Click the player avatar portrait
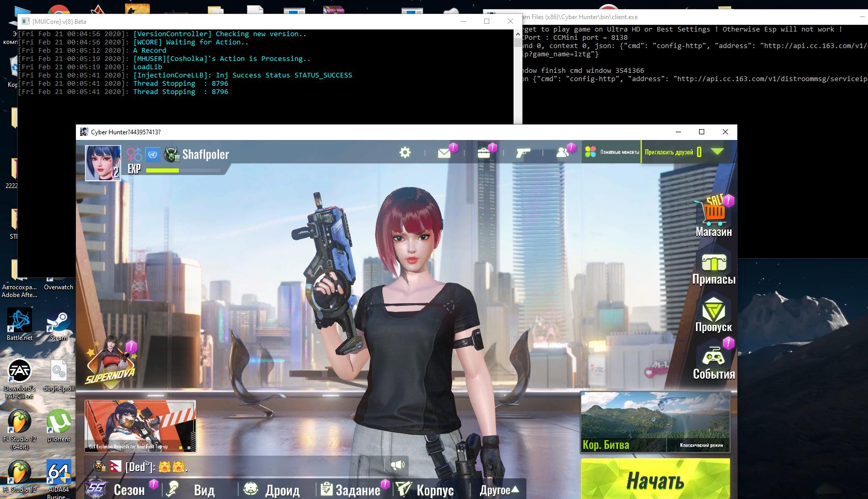 [x=103, y=163]
